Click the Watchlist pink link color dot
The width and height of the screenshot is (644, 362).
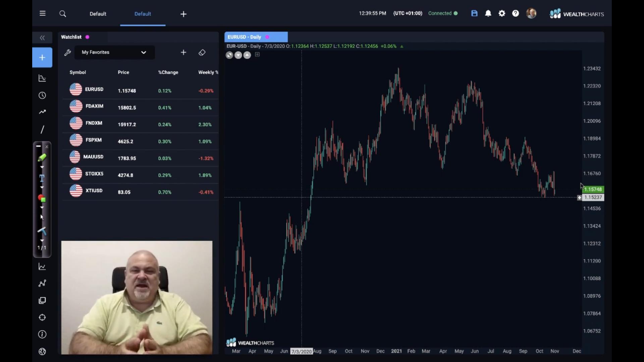(87, 37)
